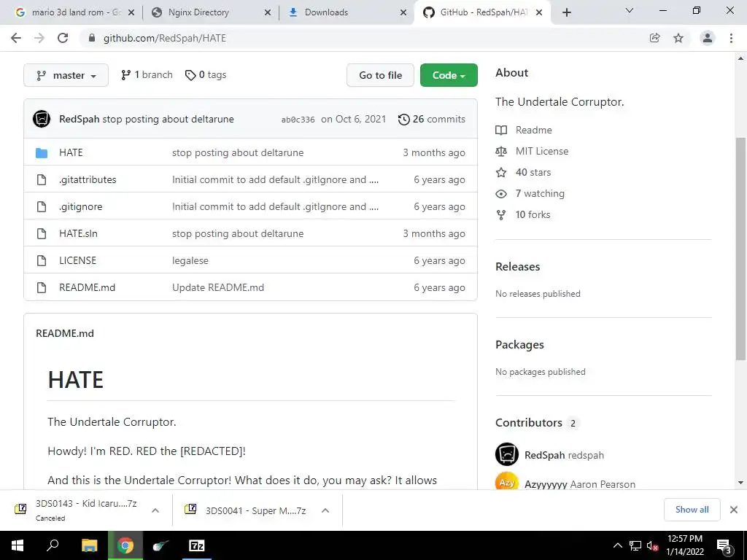Image resolution: width=747 pixels, height=560 pixels.
Task: Click Show all downloads
Action: (692, 510)
